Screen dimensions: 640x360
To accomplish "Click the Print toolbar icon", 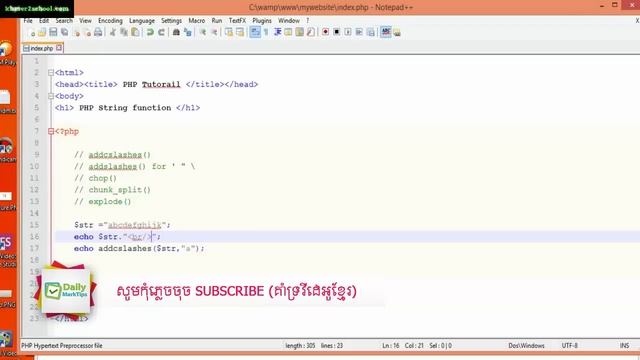I will click(x=98, y=32).
